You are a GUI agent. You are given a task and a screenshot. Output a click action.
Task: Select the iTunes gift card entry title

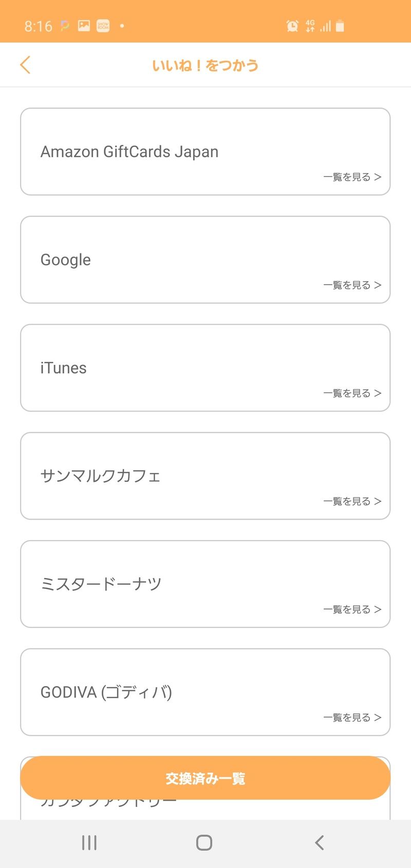click(x=64, y=368)
